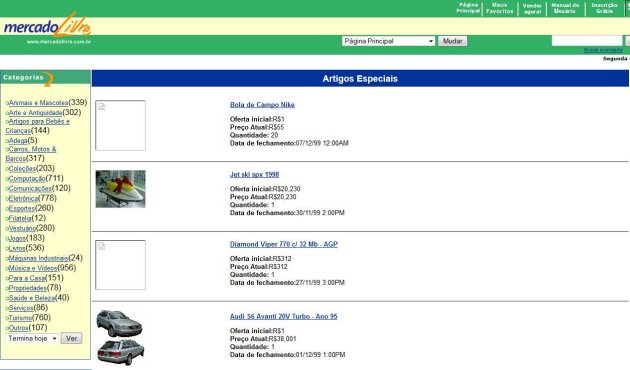
Task: Click the Bola de Campo Nike placeholder image
Action: 121,125
